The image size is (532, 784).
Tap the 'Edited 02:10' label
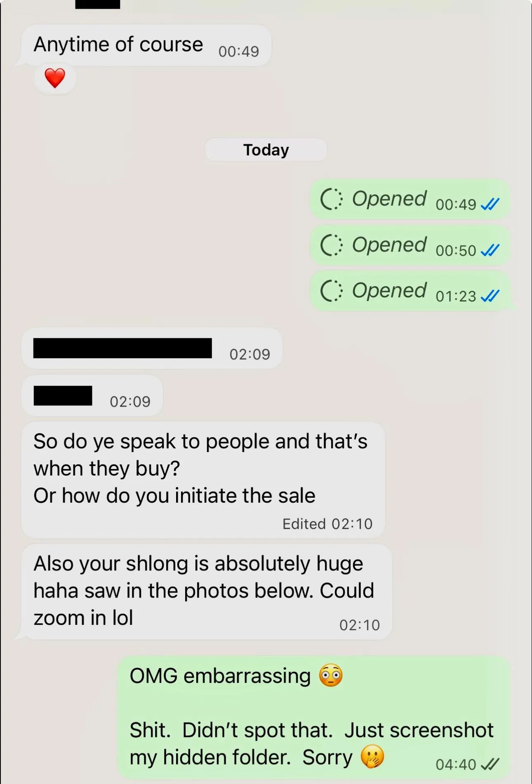[x=327, y=524]
